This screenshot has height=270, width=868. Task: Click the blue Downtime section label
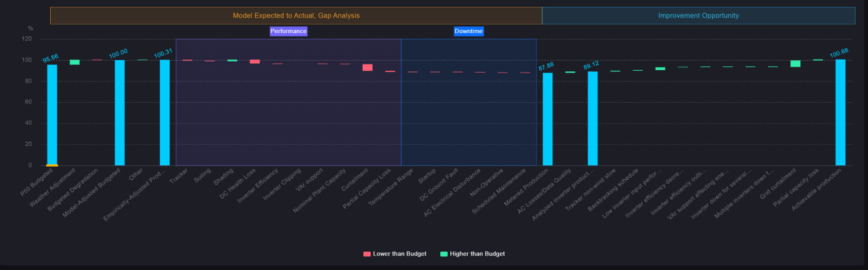tap(468, 31)
